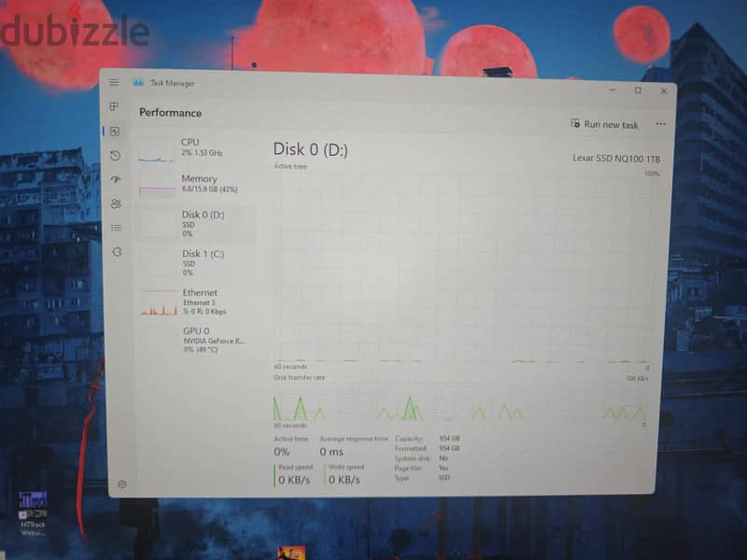
Task: Select CPU in the performance list
Action: pos(195,147)
